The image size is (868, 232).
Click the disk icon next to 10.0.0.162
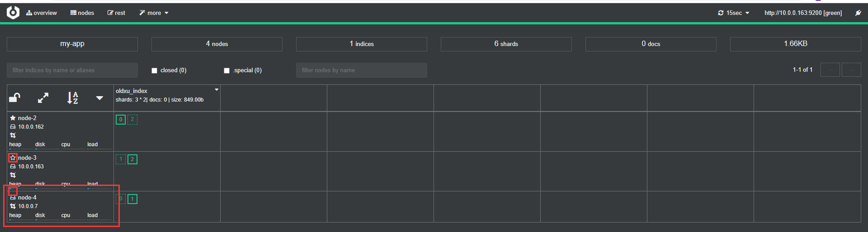click(x=13, y=127)
